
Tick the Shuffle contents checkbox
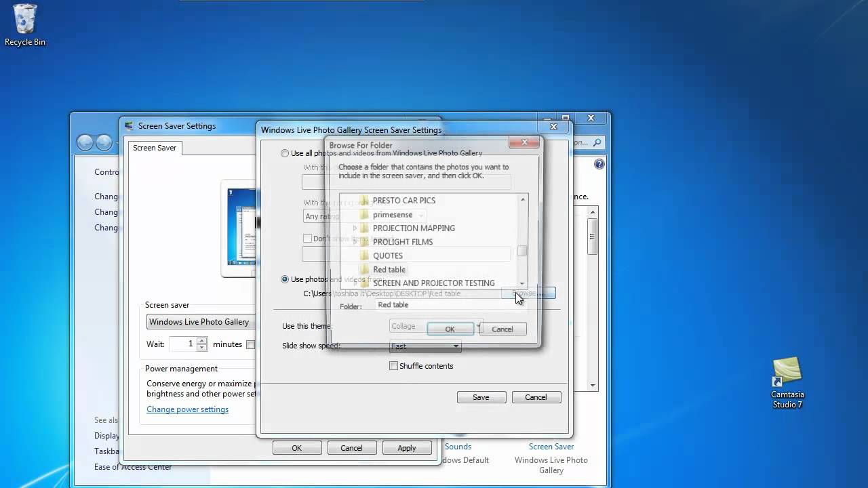(393, 366)
